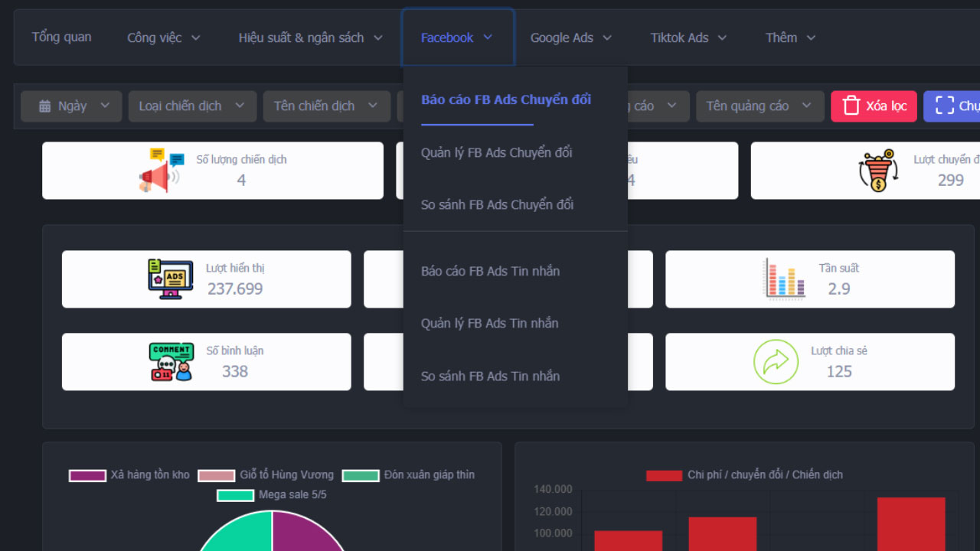Click the conversion funnel coin icon
This screenshot has width=980, height=551.
pos(877,170)
